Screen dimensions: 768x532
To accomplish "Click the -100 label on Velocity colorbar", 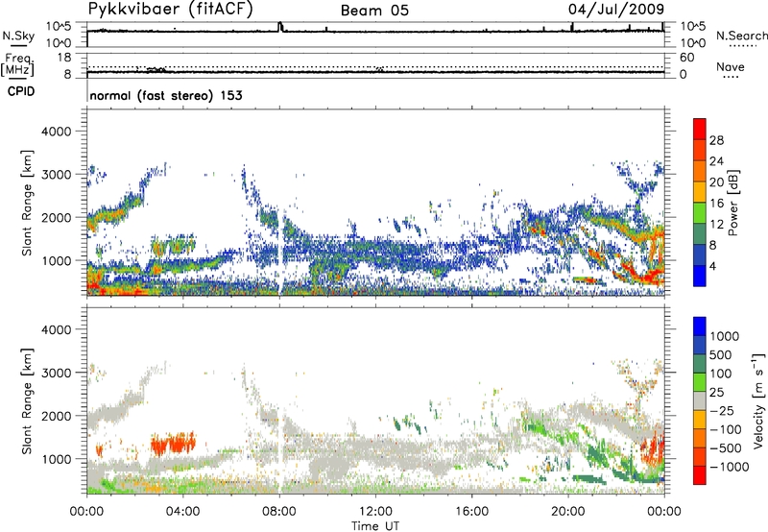I will click(726, 429).
